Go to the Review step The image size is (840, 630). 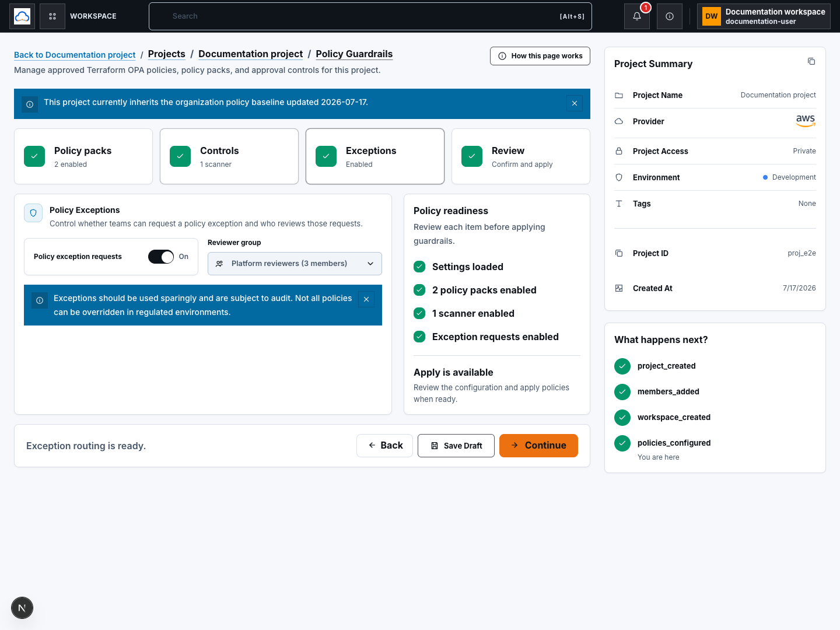pos(521,156)
